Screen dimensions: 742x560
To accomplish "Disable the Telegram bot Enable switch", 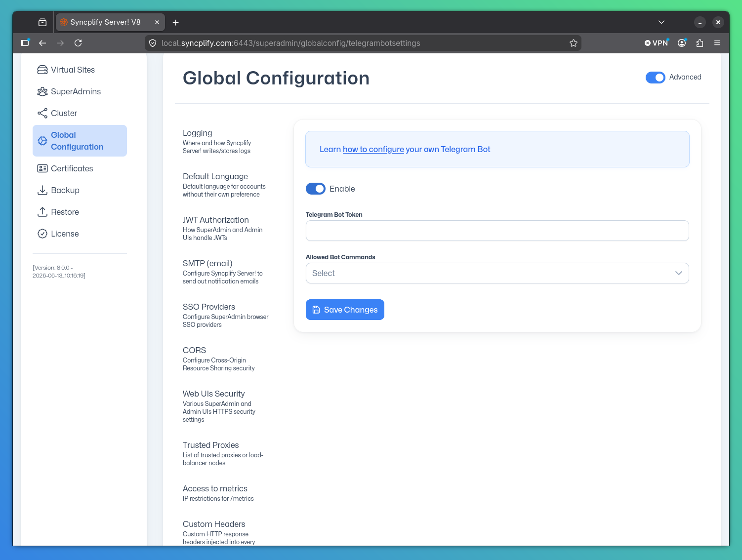I will (x=316, y=189).
